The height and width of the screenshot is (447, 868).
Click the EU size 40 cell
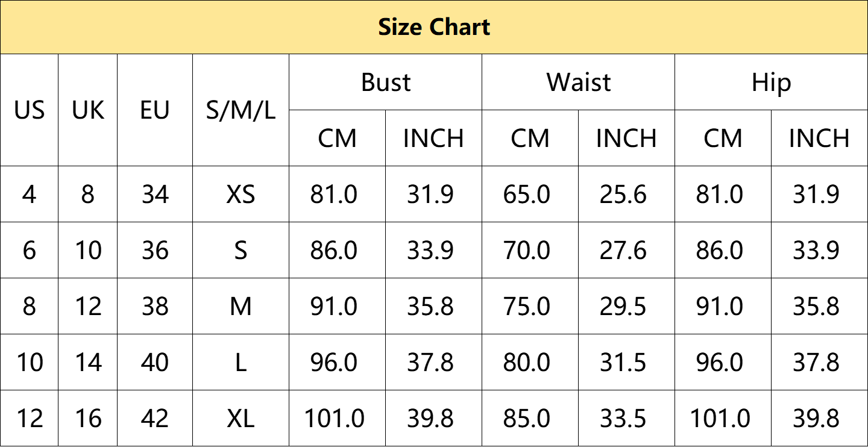[155, 363]
